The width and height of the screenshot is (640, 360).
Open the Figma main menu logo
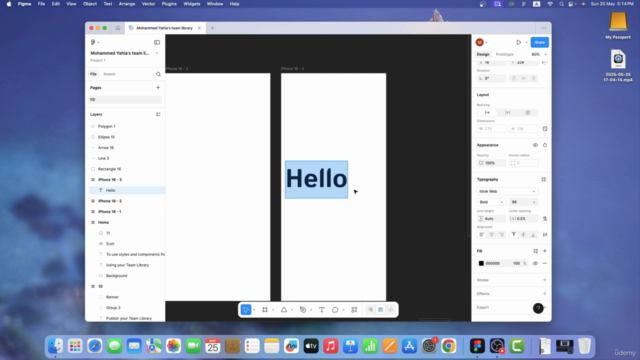point(93,42)
